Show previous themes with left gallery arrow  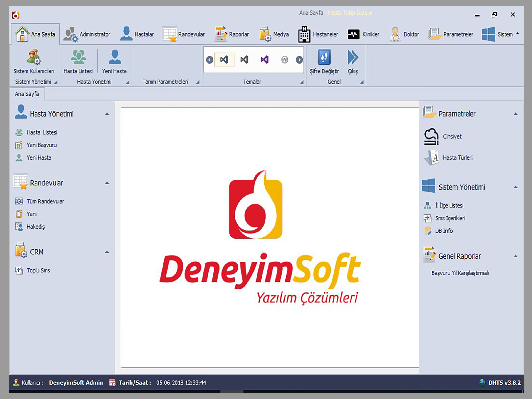pos(210,60)
